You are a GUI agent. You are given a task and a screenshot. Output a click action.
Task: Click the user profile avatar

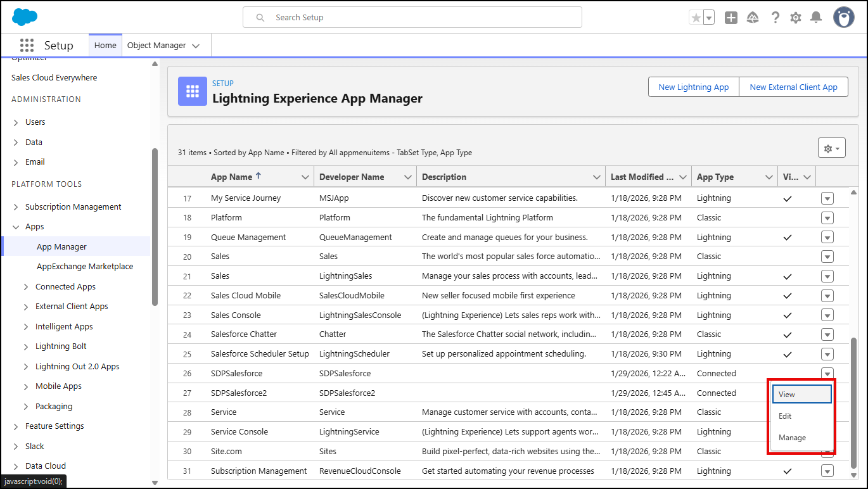tap(843, 18)
